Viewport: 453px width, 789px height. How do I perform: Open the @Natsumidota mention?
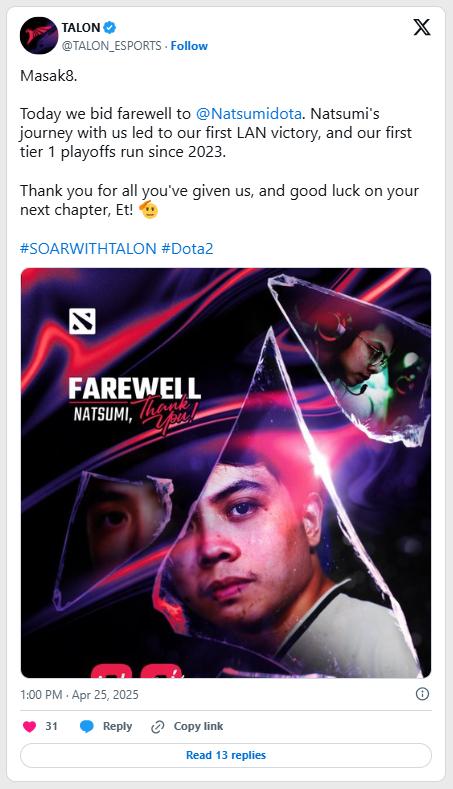coord(249,114)
